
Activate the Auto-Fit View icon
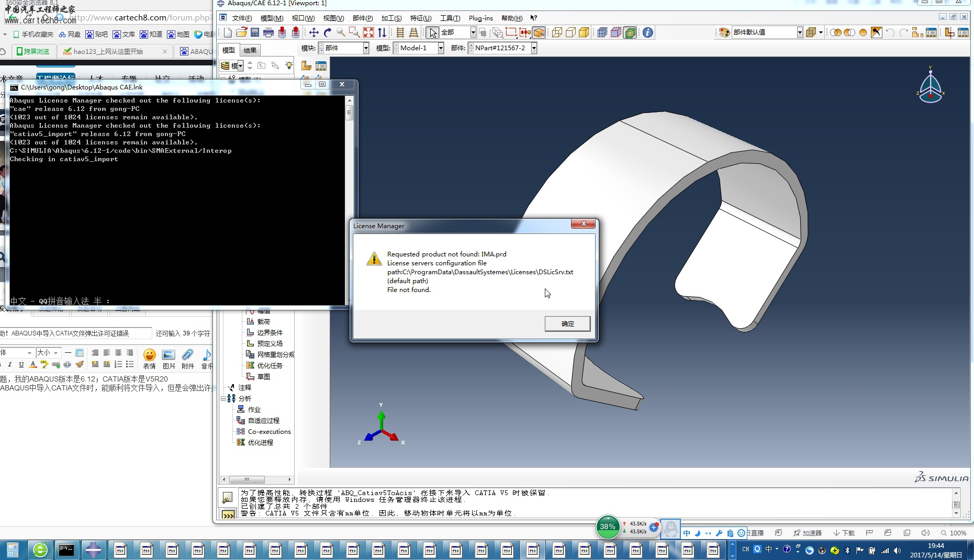tap(368, 32)
